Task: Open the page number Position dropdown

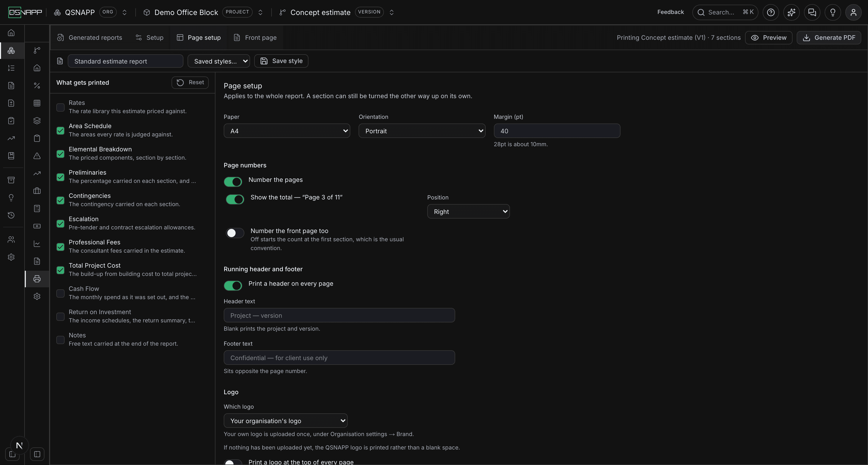Action: pos(468,211)
